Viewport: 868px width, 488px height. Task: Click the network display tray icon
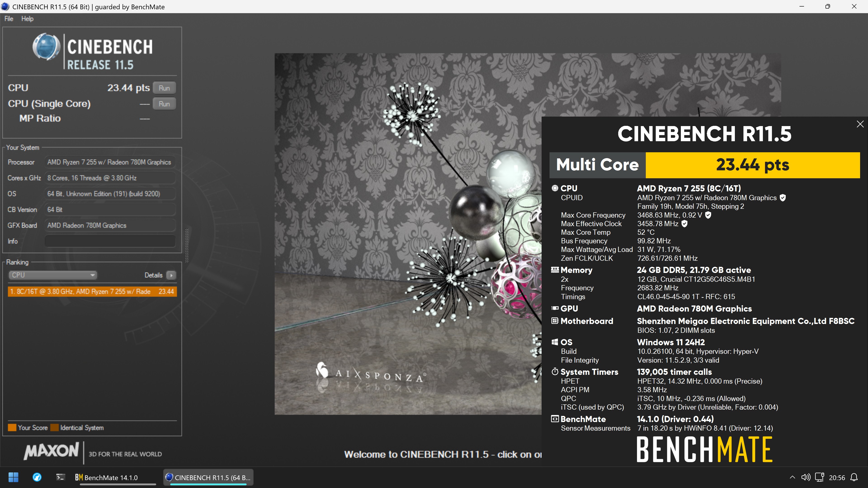[819, 477]
